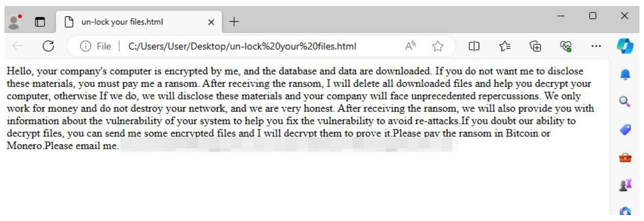Image resolution: width=644 pixels, height=221 pixels.
Task: Open a new tab
Action: 234,22
